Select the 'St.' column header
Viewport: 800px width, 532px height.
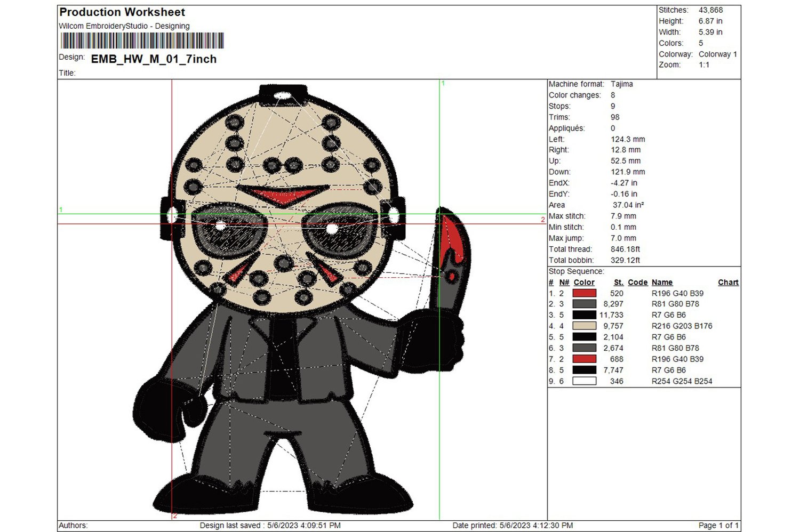click(619, 283)
